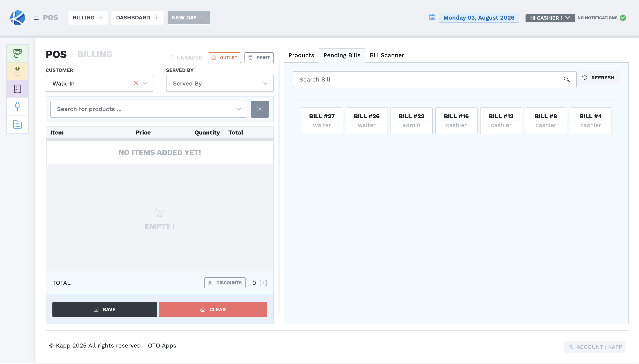Open the POS register icon in sidebar
Screen dimensions: 639x364
coord(18,53)
